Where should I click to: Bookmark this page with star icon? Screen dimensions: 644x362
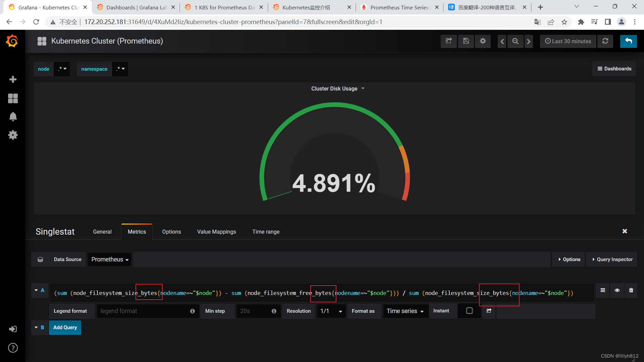[x=564, y=22]
